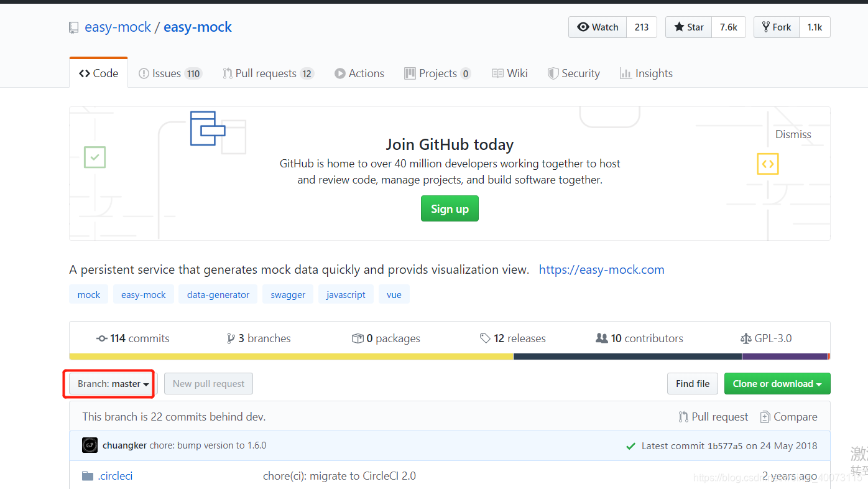Open the latest commit hash 1b577a5

725,446
